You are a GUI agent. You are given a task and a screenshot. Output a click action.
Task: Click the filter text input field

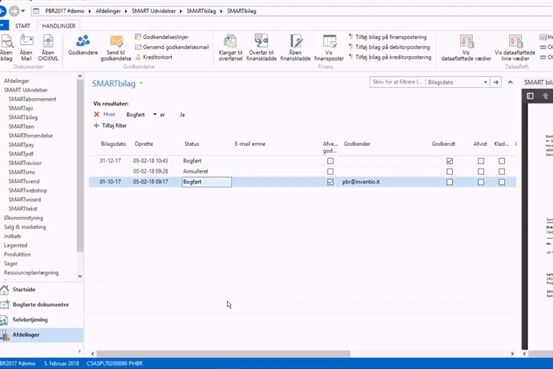pos(397,82)
